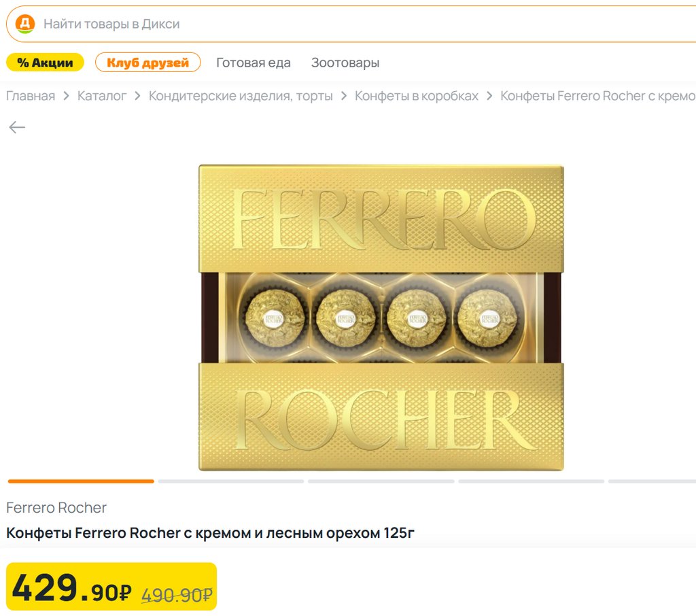This screenshot has height=616, width=696.
Task: Go to the Готовая еда menu item
Action: coord(254,63)
